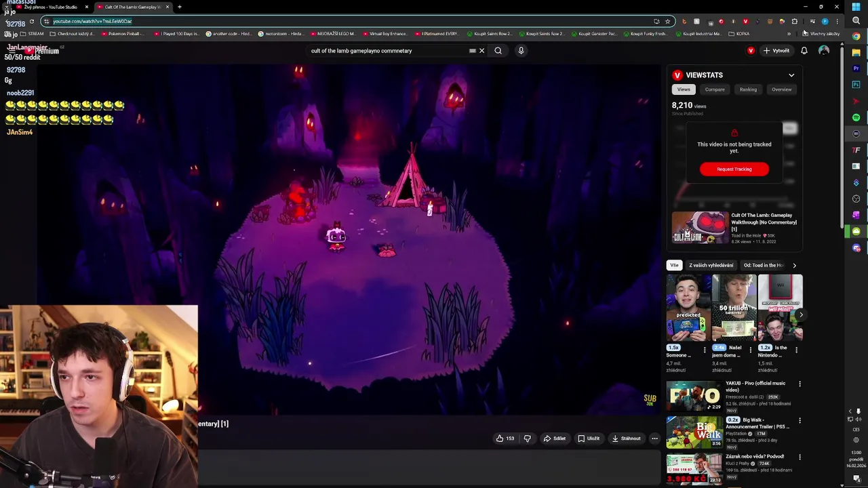
Task: Switch to YouTube Studio browser tab
Action: [x=50, y=7]
